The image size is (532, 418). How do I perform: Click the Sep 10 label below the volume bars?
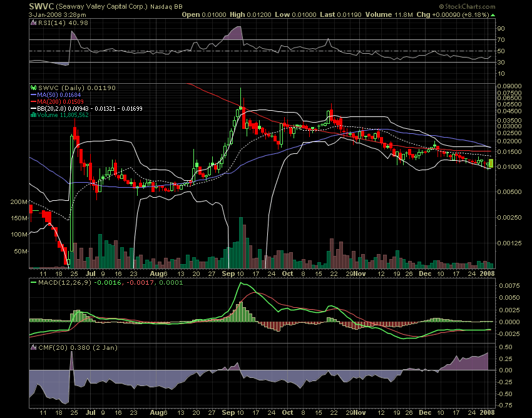pos(233,274)
